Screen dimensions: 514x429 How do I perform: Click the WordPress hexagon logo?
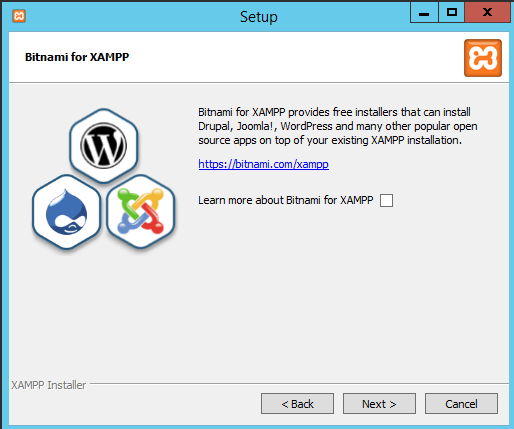pyautogui.click(x=104, y=146)
